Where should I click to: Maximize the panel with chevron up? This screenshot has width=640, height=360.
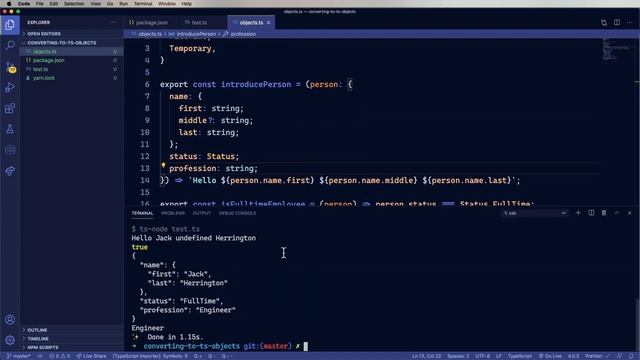tap(617, 213)
